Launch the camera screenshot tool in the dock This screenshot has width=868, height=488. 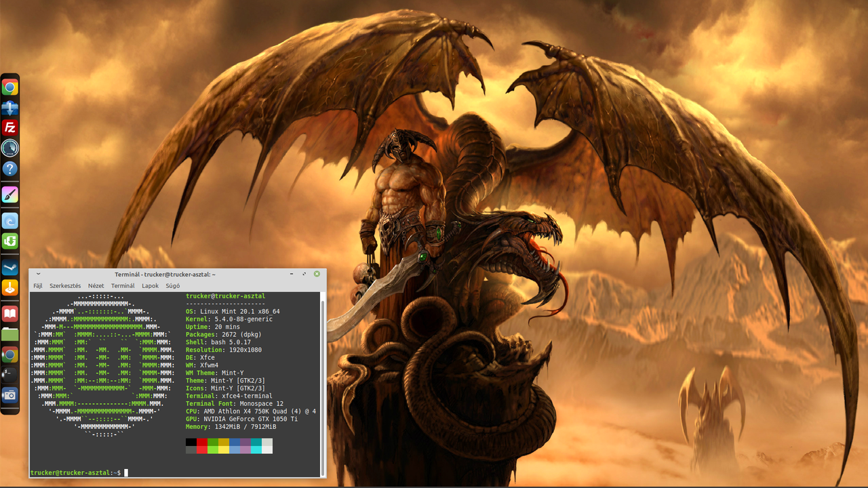pyautogui.click(x=9, y=394)
